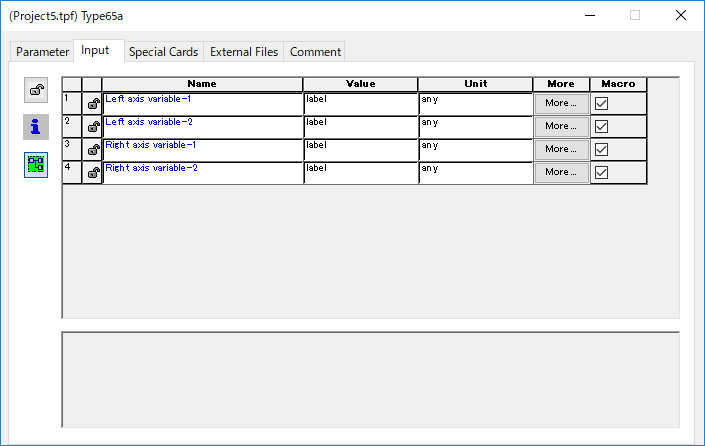Image resolution: width=705 pixels, height=446 pixels.
Task: Uncheck Macro for Right axis variable-2
Action: (602, 172)
